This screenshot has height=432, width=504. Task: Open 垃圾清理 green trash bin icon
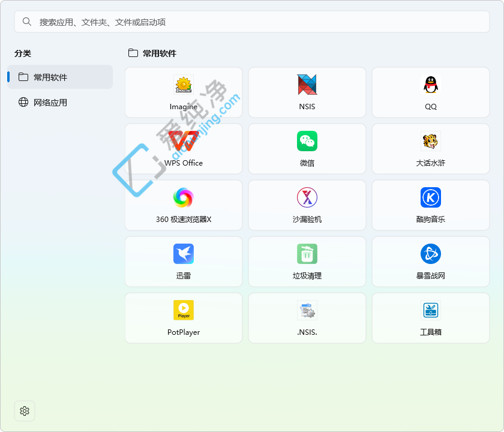pyautogui.click(x=307, y=254)
